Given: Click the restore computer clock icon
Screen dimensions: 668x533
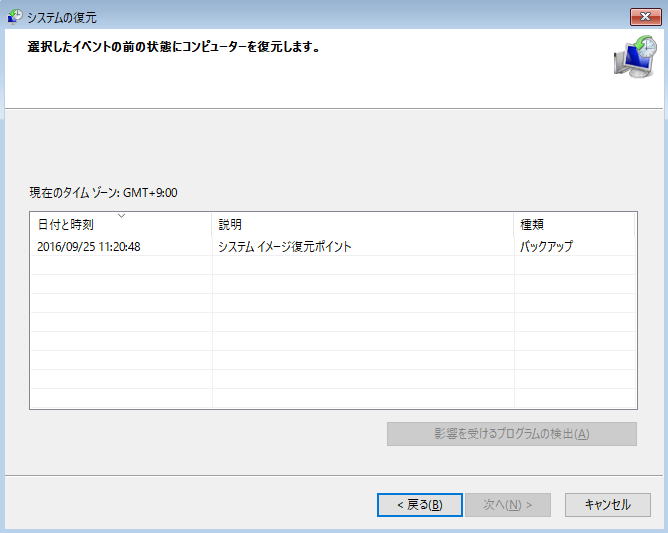Looking at the screenshot, I should pos(635,57).
